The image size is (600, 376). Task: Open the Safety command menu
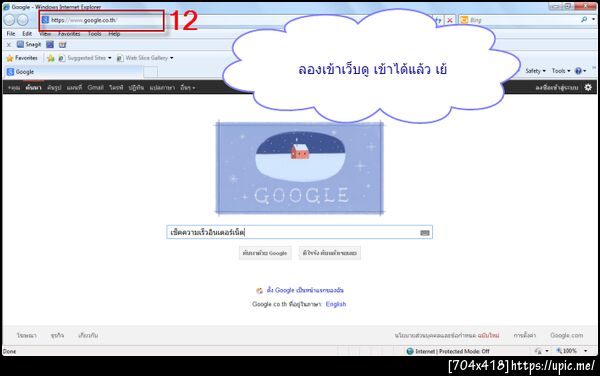(x=535, y=71)
